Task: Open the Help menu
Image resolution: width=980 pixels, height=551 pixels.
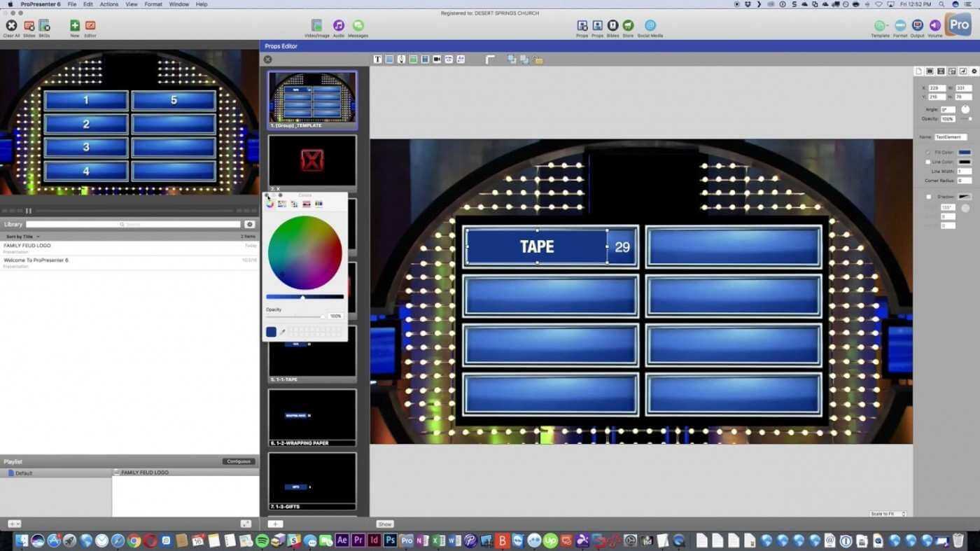Action: 202,4
